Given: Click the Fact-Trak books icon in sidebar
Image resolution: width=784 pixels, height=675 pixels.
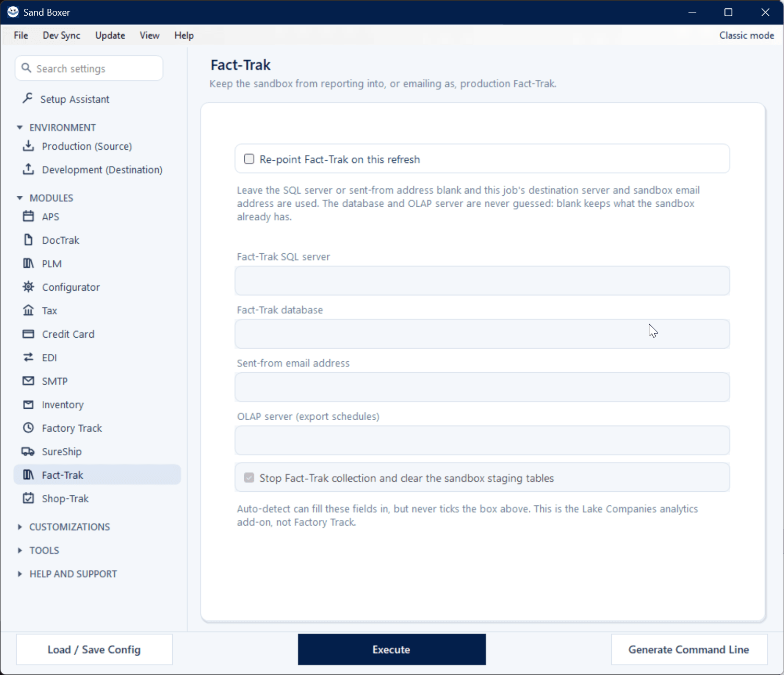Looking at the screenshot, I should tap(29, 475).
